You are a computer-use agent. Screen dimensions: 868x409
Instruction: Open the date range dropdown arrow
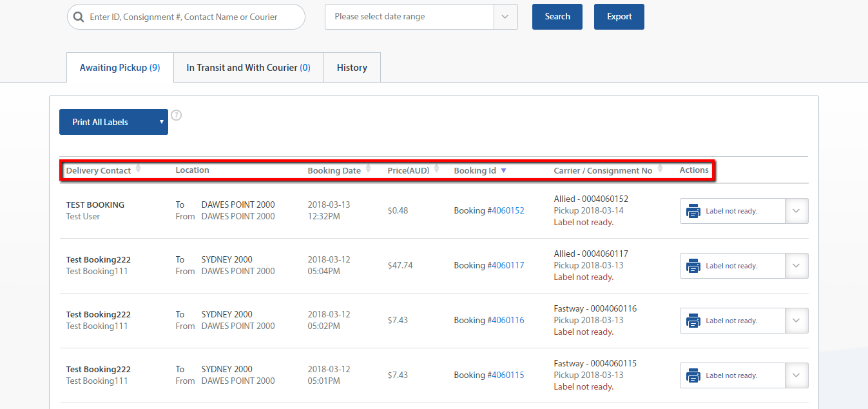tap(505, 17)
